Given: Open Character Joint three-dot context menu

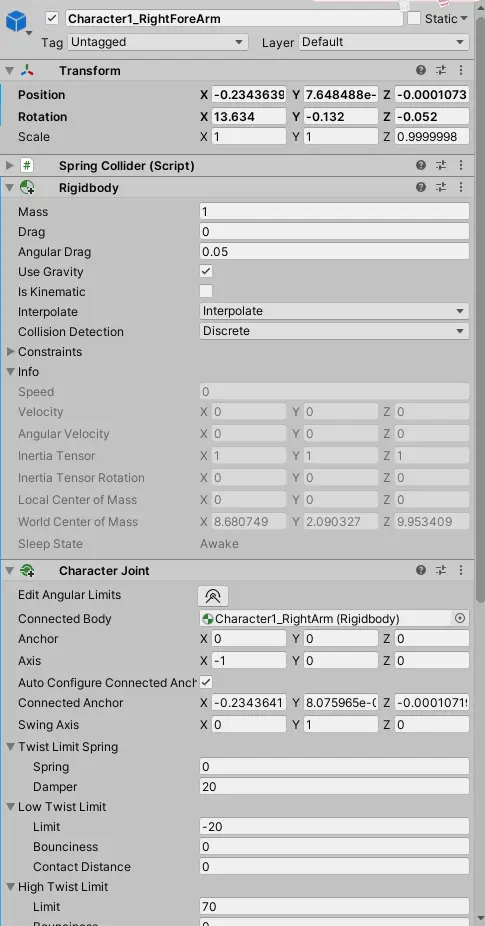Looking at the screenshot, I should 461,570.
